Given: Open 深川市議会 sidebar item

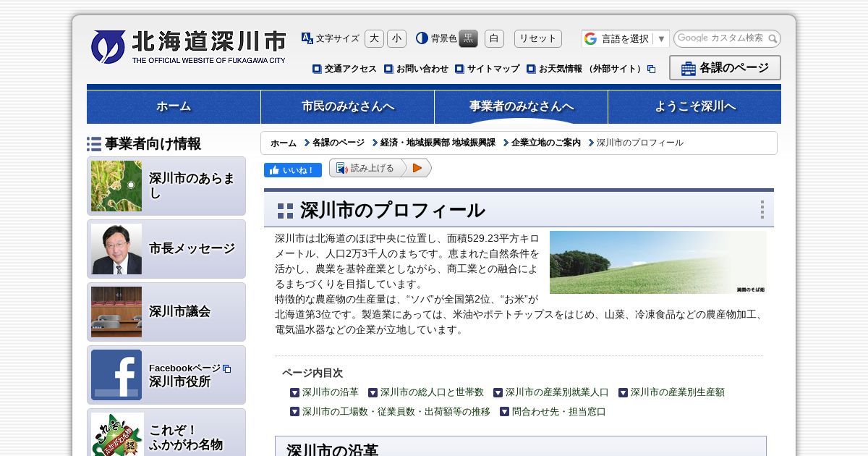Looking at the screenshot, I should click(166, 312).
